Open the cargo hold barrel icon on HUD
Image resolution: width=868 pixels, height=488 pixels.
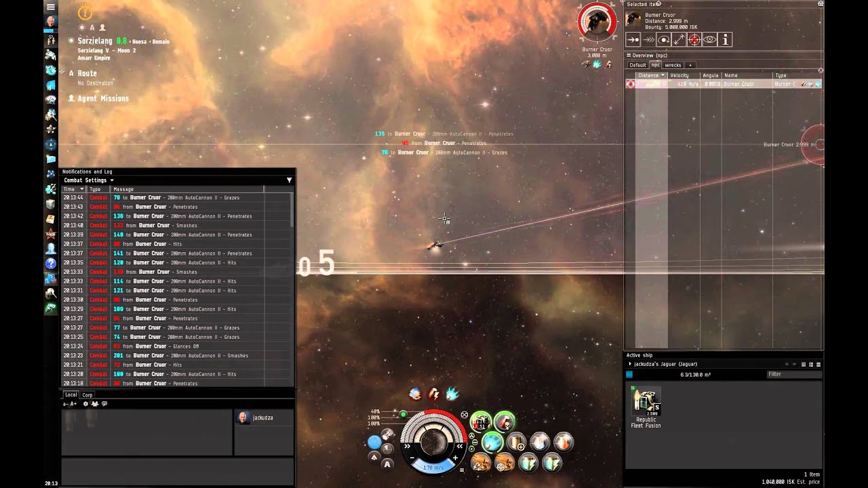[x=387, y=434]
